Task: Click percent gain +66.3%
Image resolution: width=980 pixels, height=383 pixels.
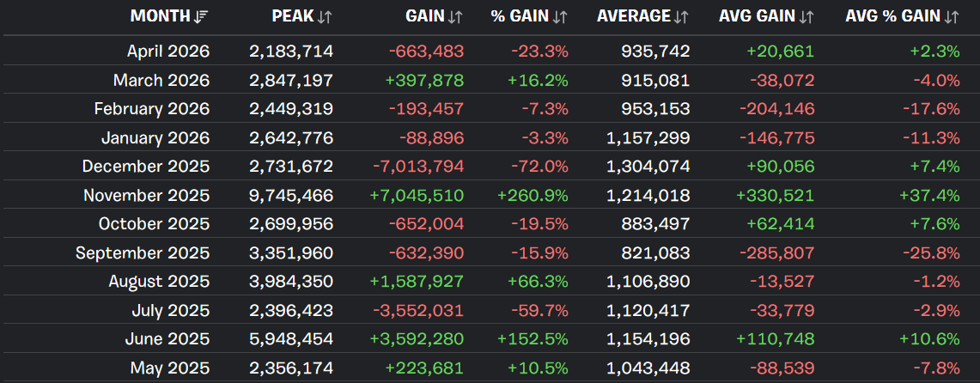Action: pos(537,282)
